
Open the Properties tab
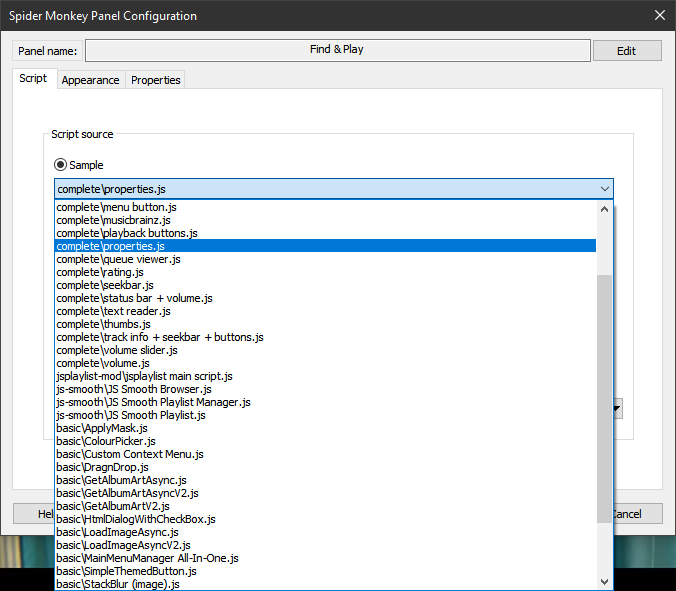[156, 80]
